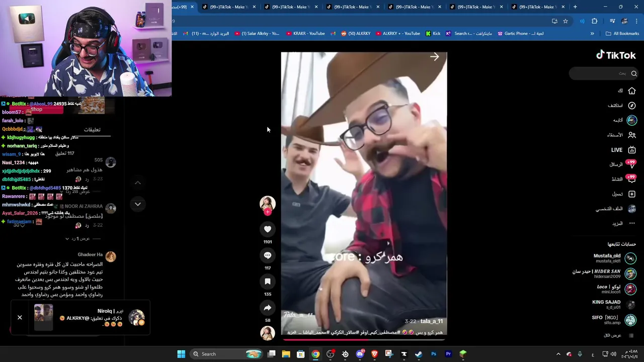Open followed account SIFO sifo.amp
Image resolution: width=644 pixels, height=362 pixels.
[x=614, y=320]
